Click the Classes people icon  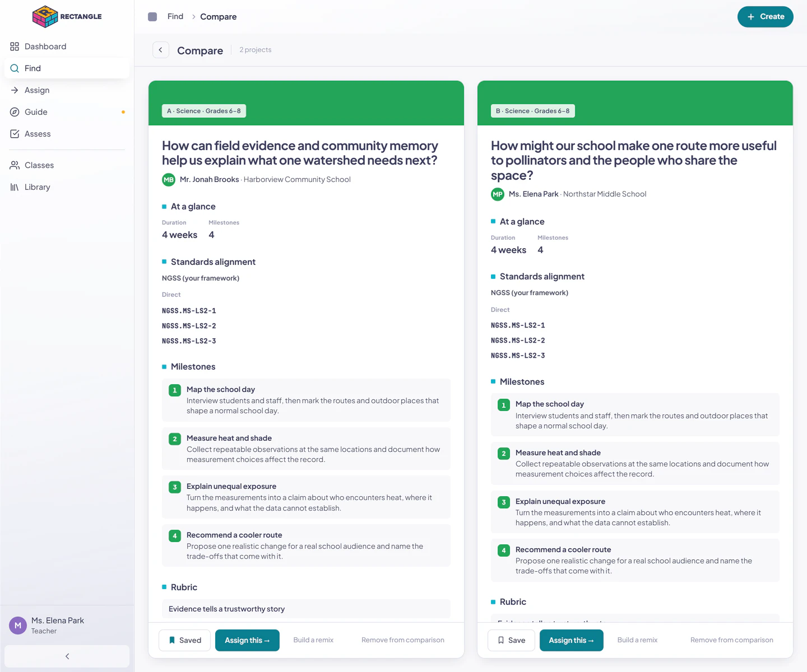[x=15, y=165]
